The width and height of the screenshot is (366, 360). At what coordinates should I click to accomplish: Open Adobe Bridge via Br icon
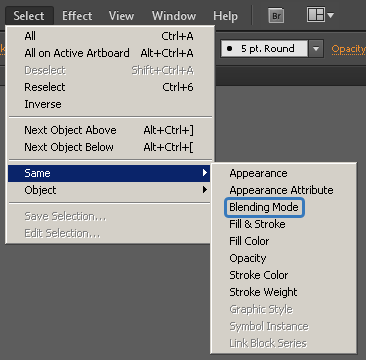click(276, 16)
